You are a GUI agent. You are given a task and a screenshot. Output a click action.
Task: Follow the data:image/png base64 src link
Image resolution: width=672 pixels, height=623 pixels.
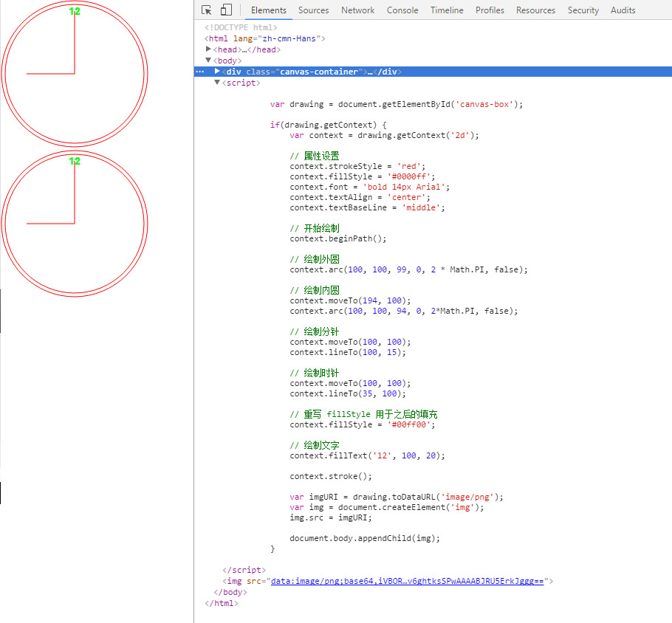click(x=407, y=582)
